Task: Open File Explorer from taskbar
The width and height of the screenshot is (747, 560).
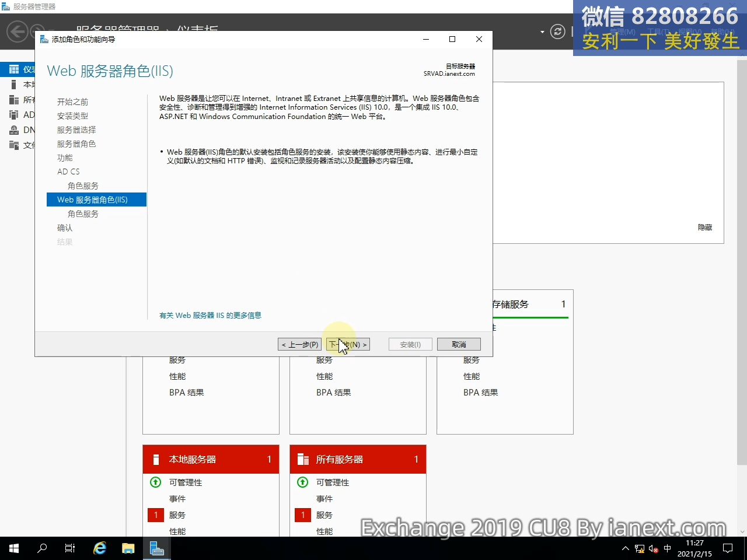Action: click(x=128, y=548)
